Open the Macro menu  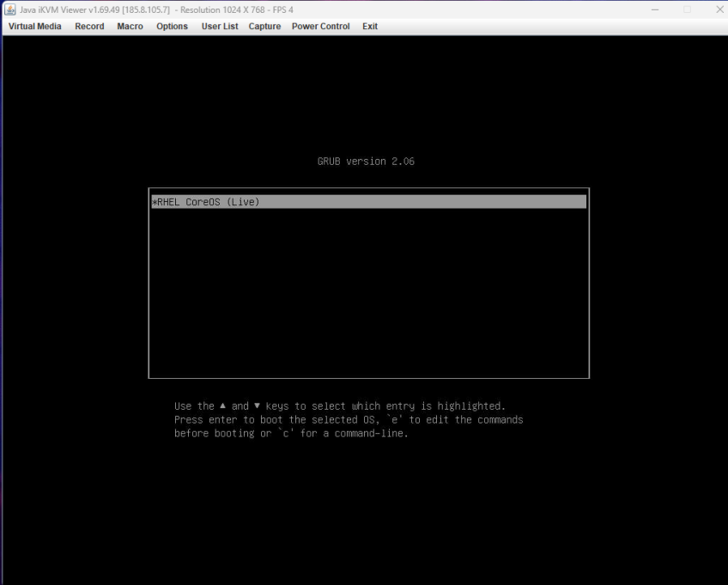point(130,26)
